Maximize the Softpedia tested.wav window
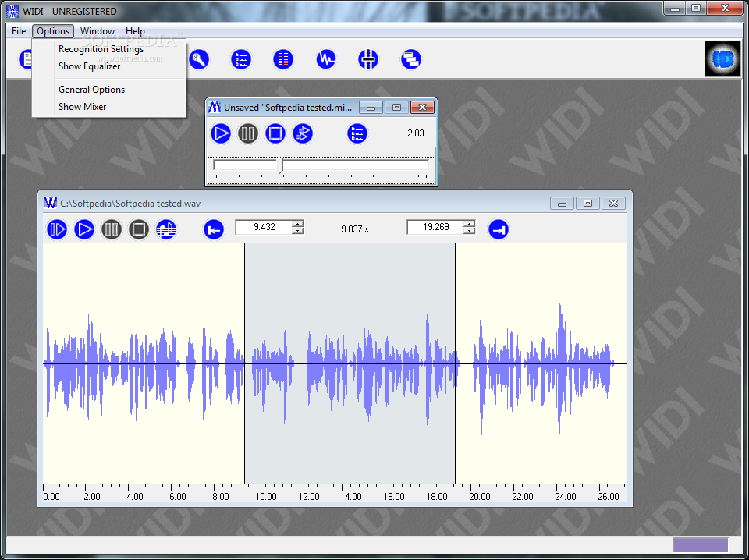Screen dimensions: 749x560 (x=588, y=204)
